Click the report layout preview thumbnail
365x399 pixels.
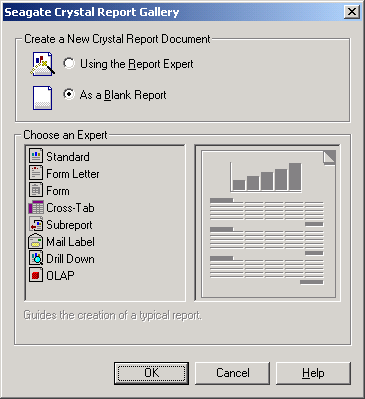point(268,223)
